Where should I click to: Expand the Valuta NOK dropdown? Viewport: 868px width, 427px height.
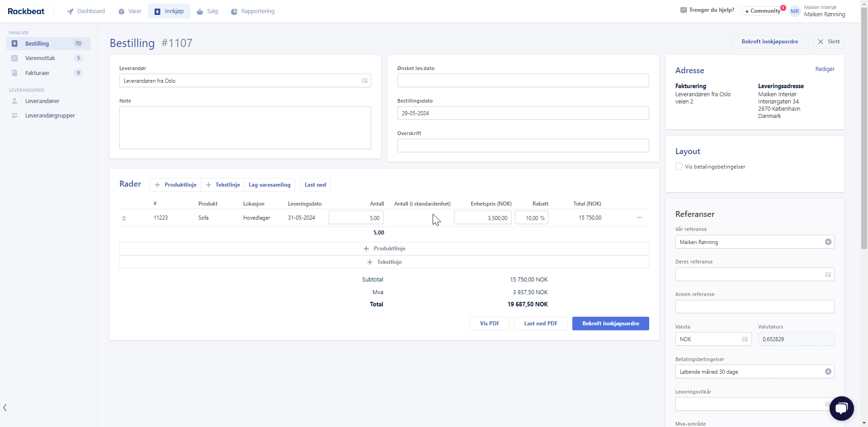745,339
